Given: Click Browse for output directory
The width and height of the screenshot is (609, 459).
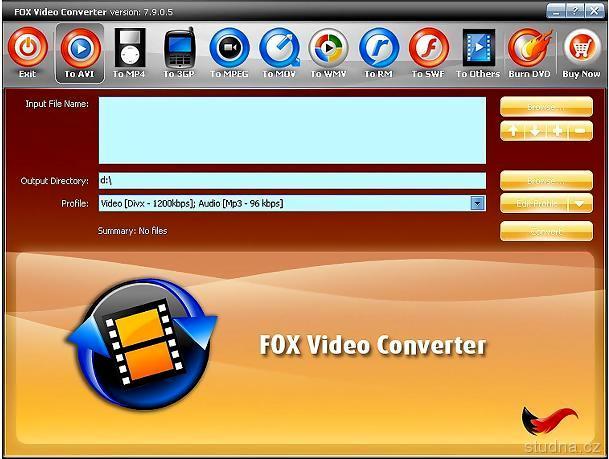Looking at the screenshot, I should pyautogui.click(x=546, y=181).
